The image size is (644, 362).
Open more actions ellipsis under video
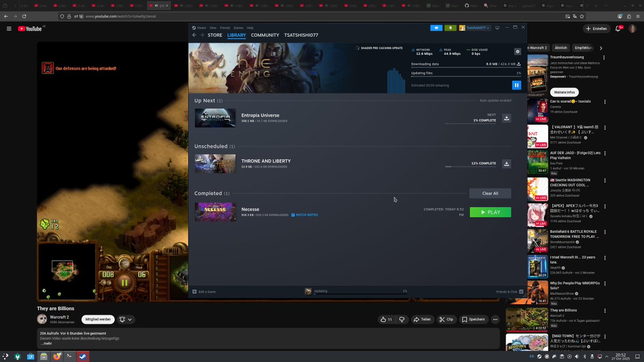tap(495, 319)
